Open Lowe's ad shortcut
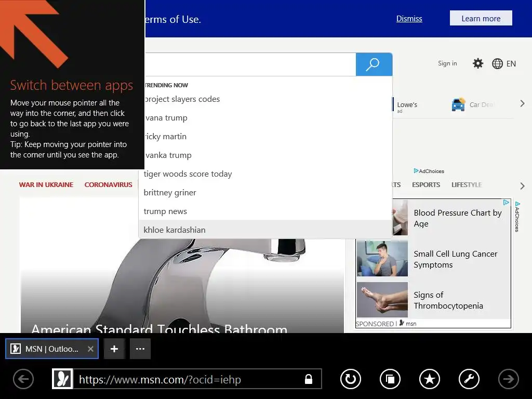Image resolution: width=532 pixels, height=399 pixels. (407, 105)
